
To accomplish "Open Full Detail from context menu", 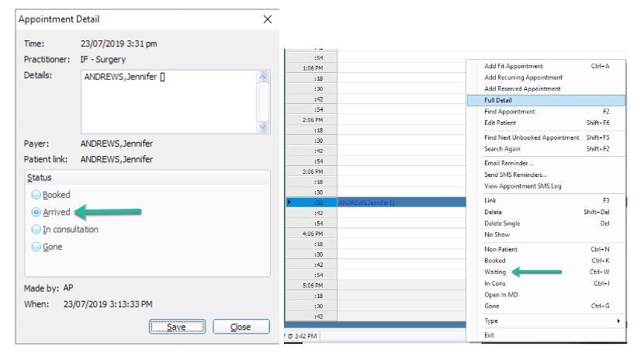I will point(498,100).
